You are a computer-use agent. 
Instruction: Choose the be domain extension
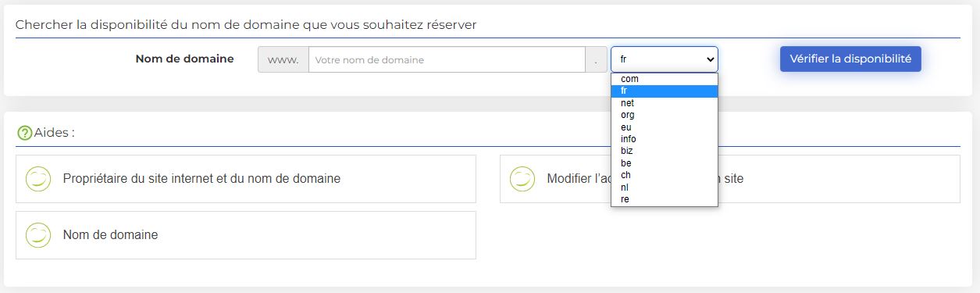coord(665,163)
